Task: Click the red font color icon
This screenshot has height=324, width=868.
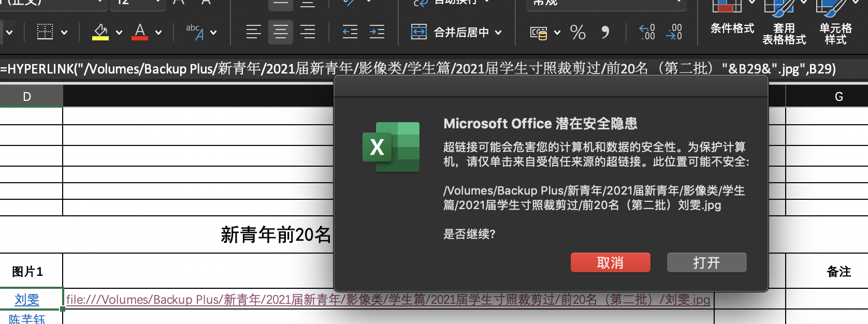Action: point(140,32)
